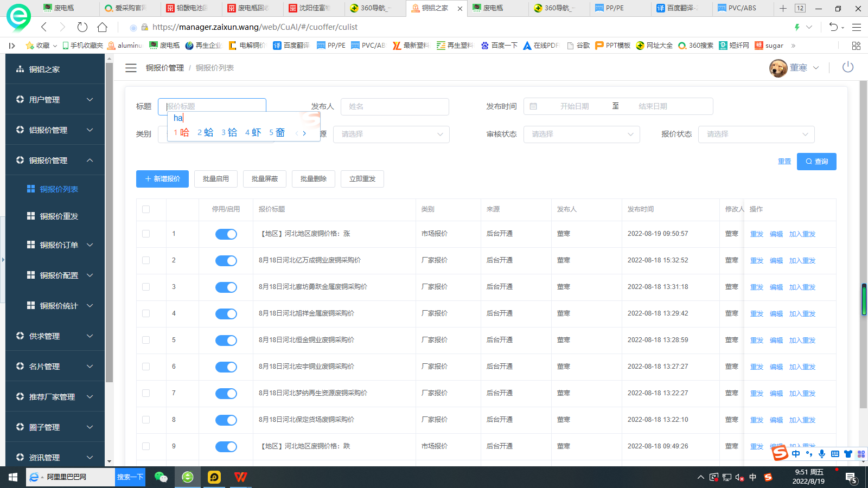Click the browser refresh icon
This screenshot has width=868, height=488.
tap(82, 27)
